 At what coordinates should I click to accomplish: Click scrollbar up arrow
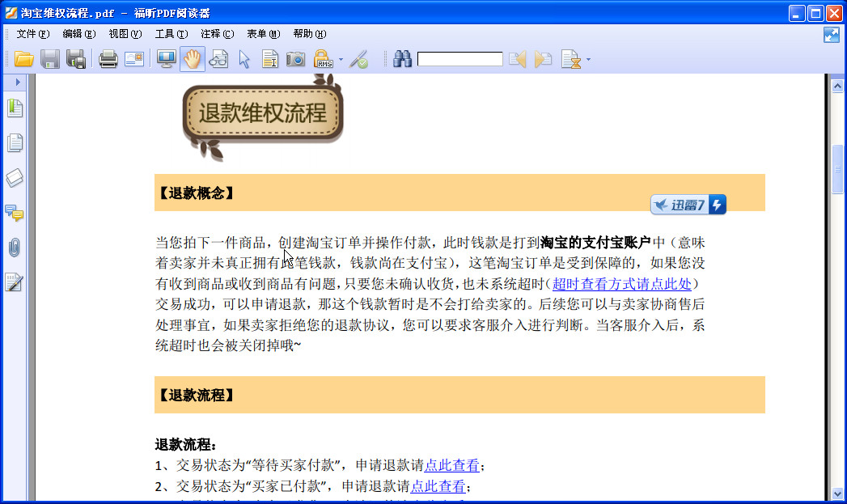click(837, 86)
